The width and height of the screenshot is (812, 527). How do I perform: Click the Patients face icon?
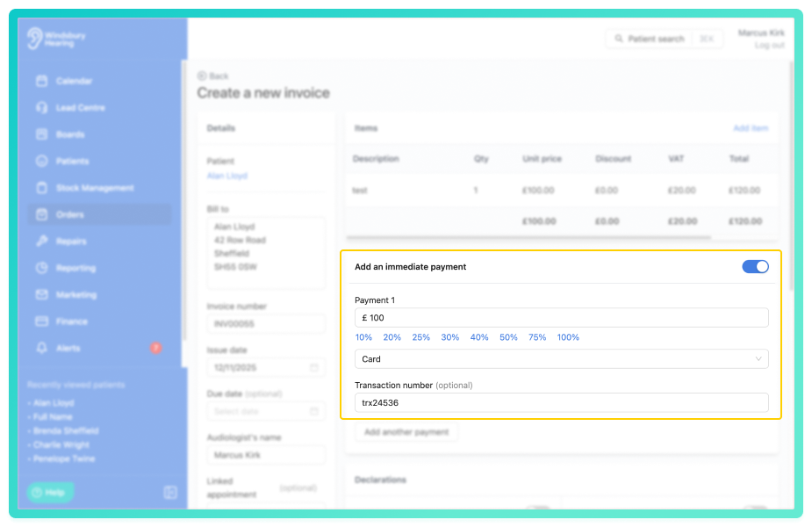[42, 161]
